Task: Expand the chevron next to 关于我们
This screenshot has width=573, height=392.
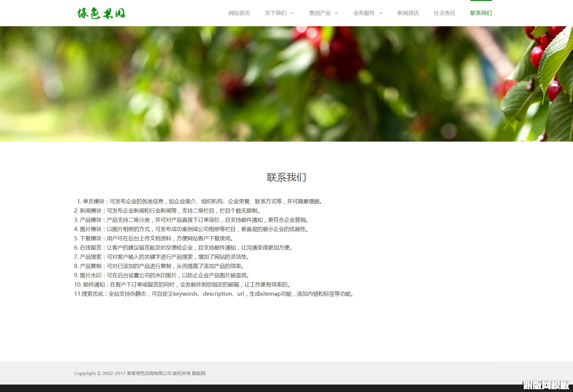Action: (x=292, y=13)
